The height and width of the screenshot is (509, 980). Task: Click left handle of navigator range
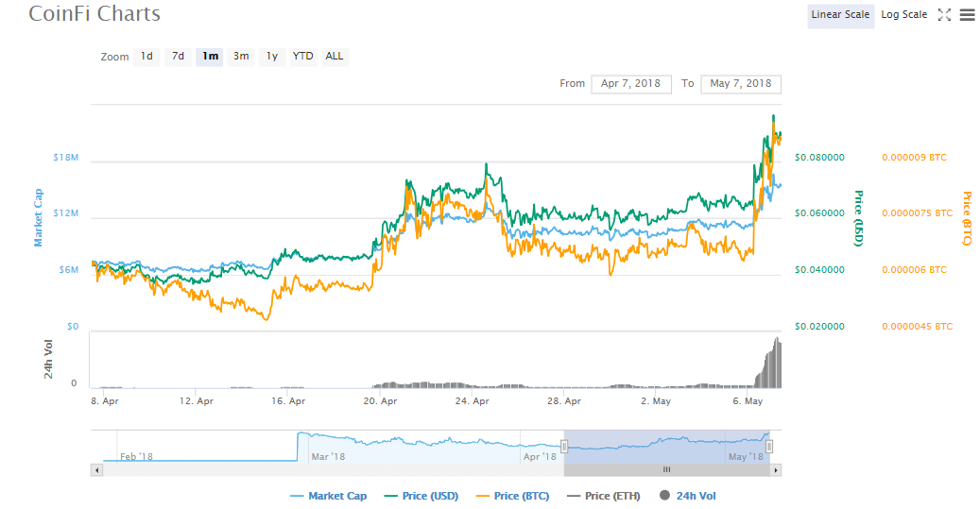(564, 446)
